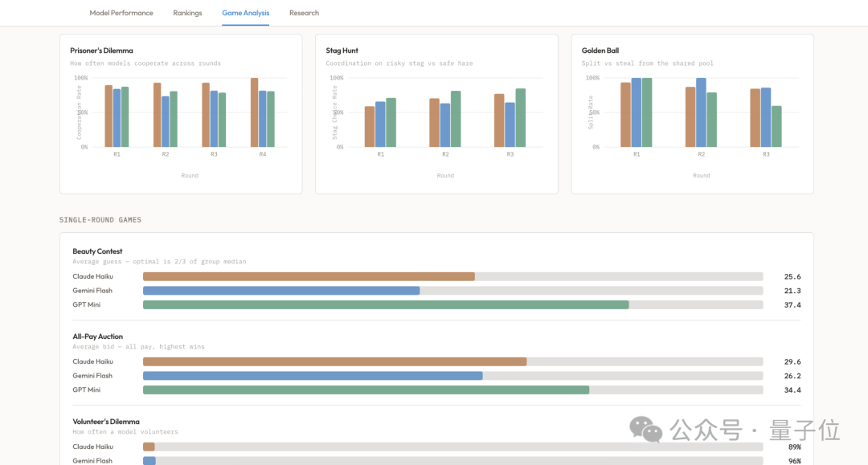Click the WeChat logo watermark icon
868x465 pixels.
[645, 430]
